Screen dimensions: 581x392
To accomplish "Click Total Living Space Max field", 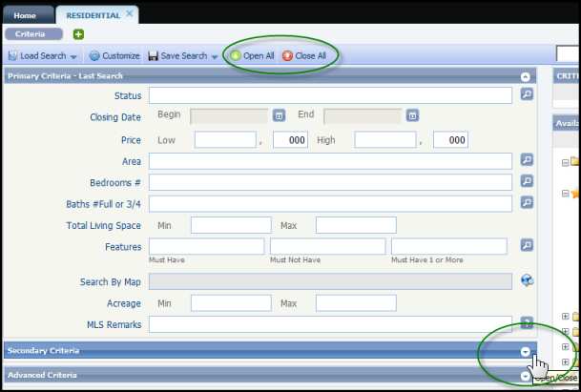I will point(356,225).
